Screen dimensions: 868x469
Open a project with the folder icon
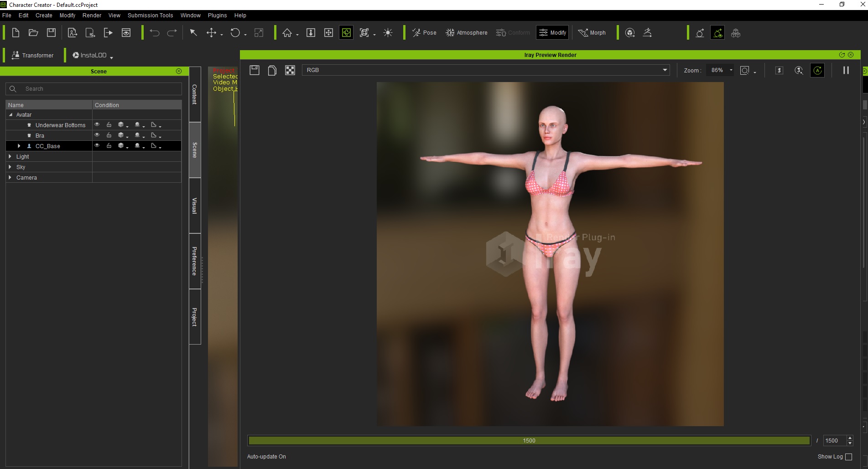click(x=33, y=33)
